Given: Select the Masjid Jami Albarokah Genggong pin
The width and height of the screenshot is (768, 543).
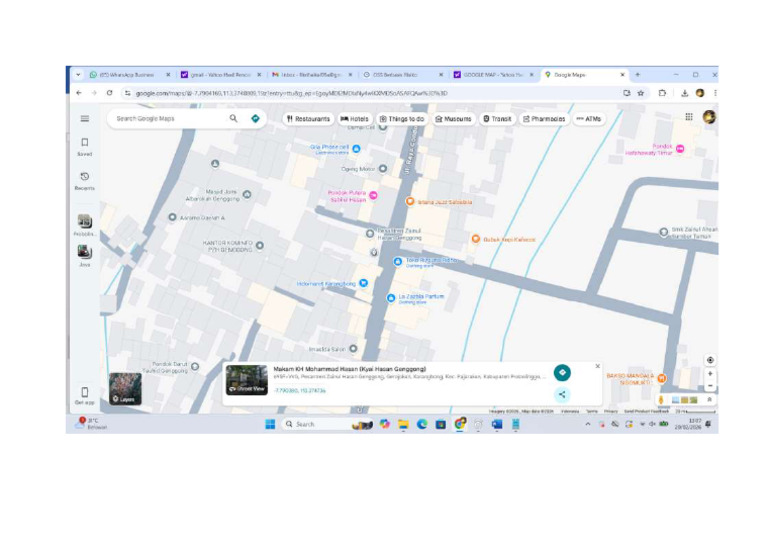Looking at the screenshot, I should (247, 195).
